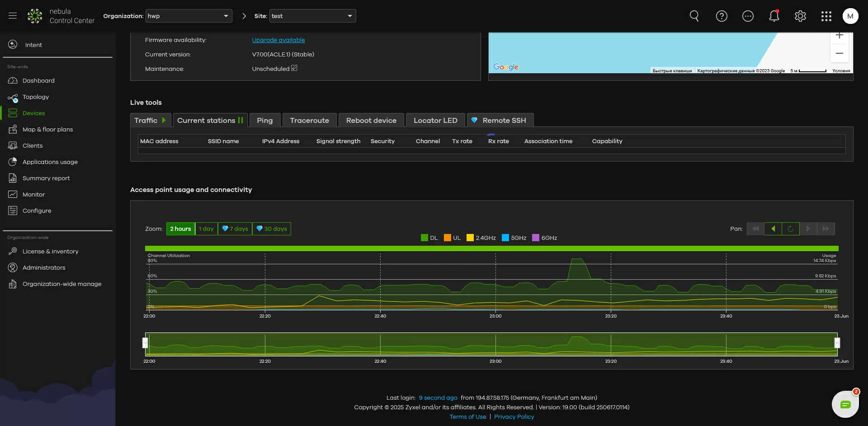This screenshot has width=868, height=426.
Task: Open the notifications bell
Action: click(774, 16)
